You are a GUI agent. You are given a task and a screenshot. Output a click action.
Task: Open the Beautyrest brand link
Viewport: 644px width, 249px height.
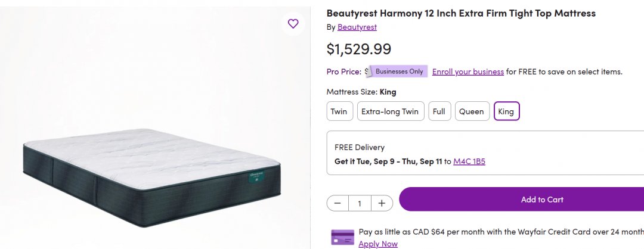click(x=357, y=27)
